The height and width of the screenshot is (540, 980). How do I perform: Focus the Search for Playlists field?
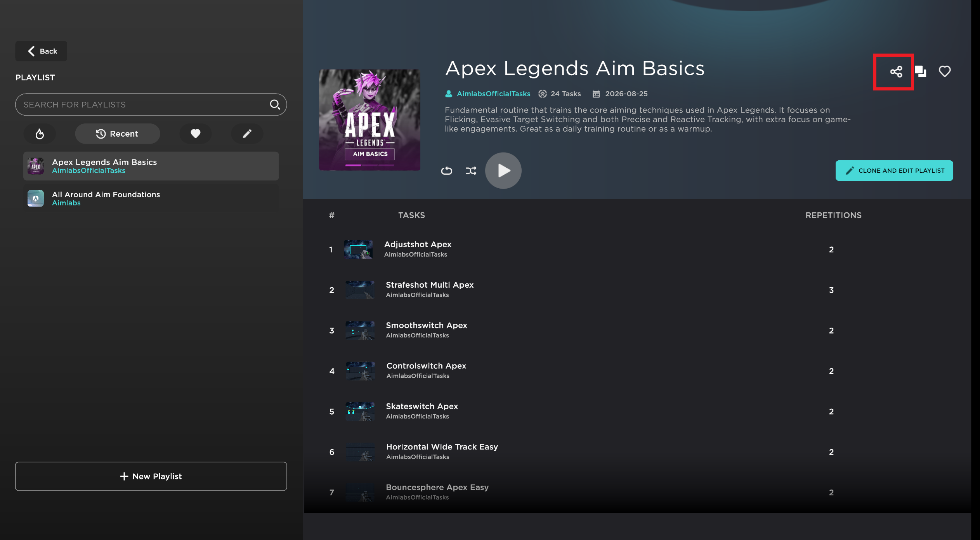pyautogui.click(x=151, y=104)
